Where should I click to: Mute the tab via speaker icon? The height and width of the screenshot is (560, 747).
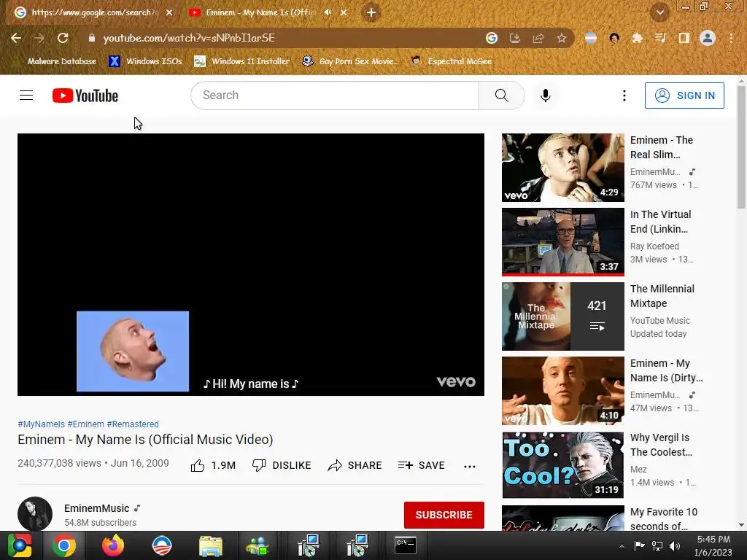tap(328, 12)
